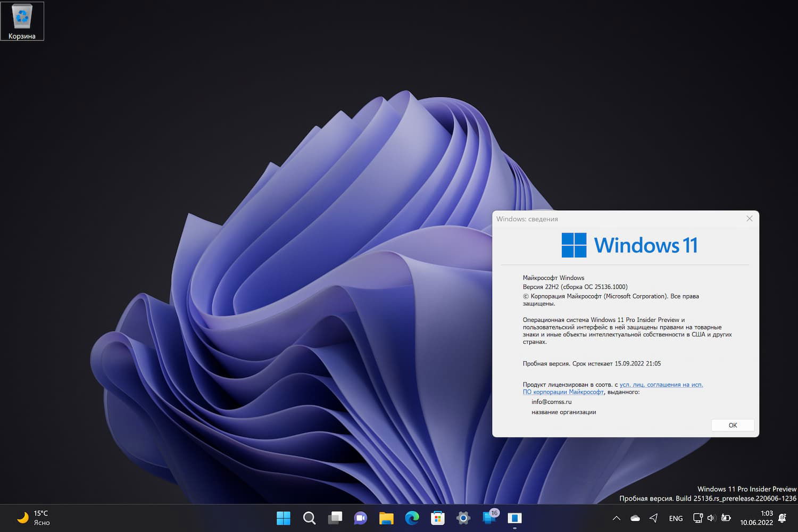The height and width of the screenshot is (532, 798).
Task: Open Microsoft Store from the taskbar
Action: coord(438,518)
